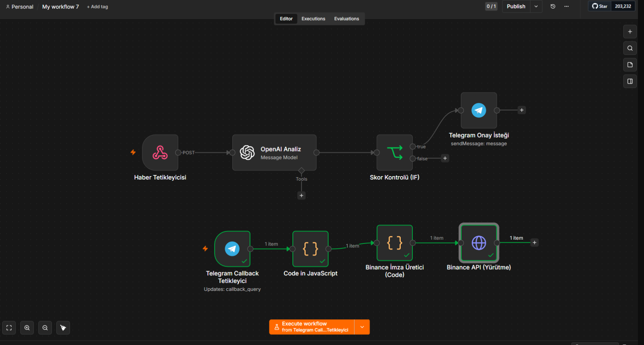
Task: Add a tool to OpenAI Analiz
Action: coord(302,195)
